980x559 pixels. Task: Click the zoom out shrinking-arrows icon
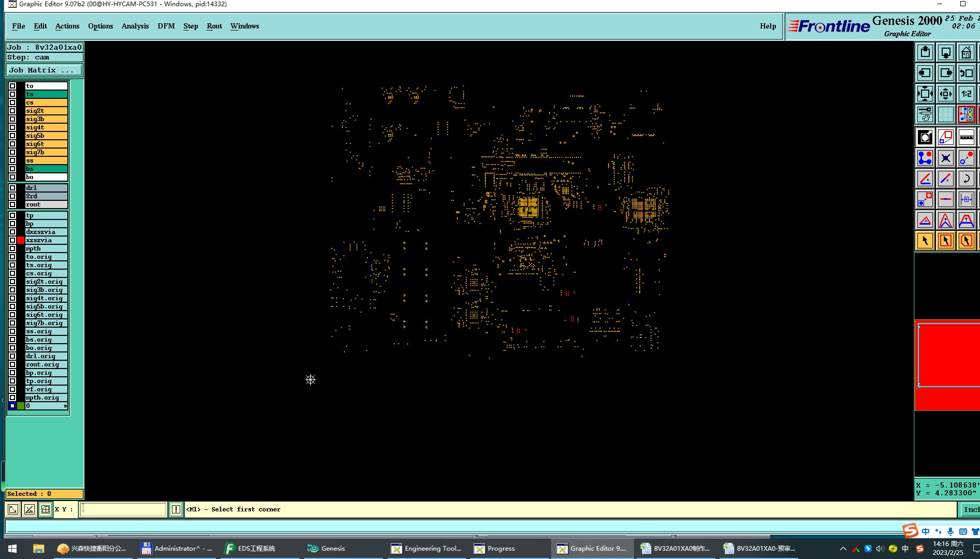pyautogui.click(x=946, y=94)
